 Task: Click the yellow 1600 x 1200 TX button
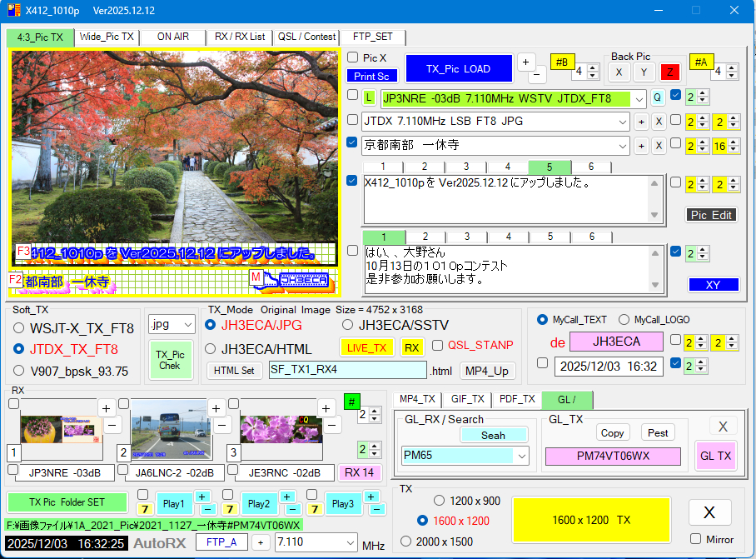click(591, 520)
